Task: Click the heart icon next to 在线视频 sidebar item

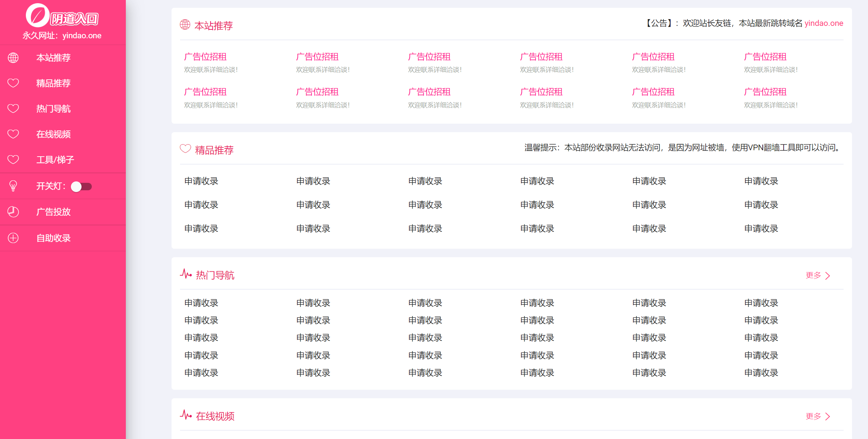Action: [13, 134]
